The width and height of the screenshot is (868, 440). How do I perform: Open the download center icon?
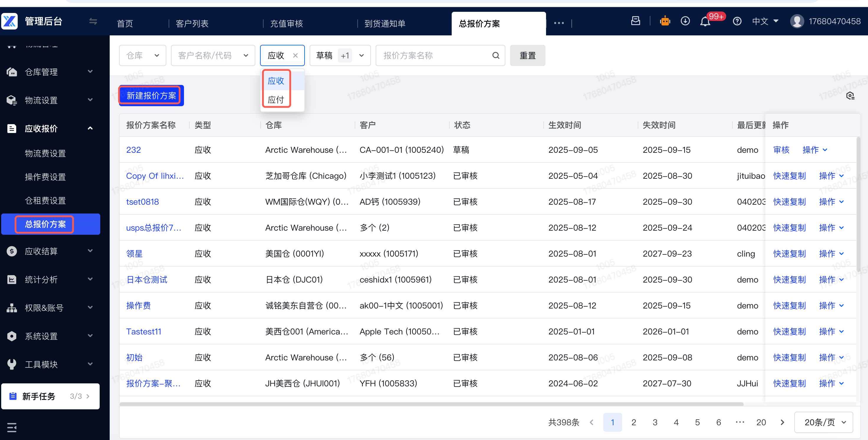pos(685,21)
